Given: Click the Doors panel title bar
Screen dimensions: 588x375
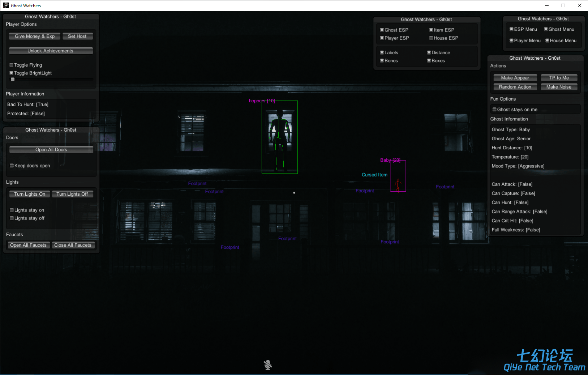Looking at the screenshot, I should (x=51, y=130).
